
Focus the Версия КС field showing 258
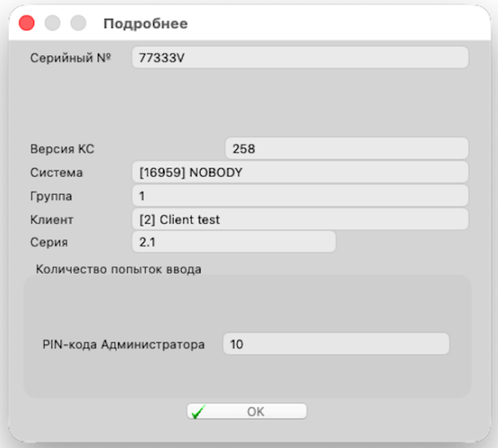coord(347,148)
